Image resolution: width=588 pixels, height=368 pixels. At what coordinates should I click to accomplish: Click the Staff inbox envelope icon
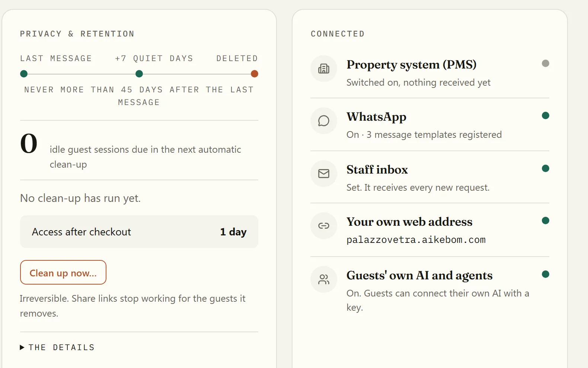coord(324,174)
